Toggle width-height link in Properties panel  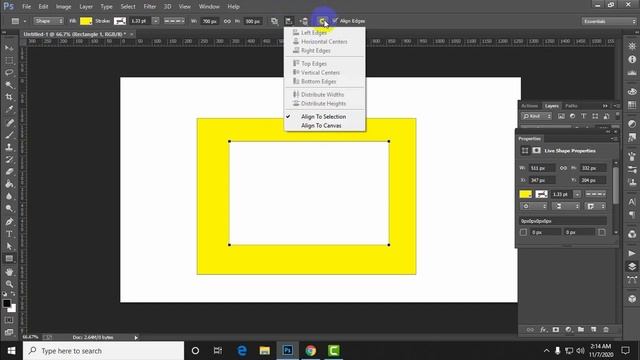click(563, 168)
